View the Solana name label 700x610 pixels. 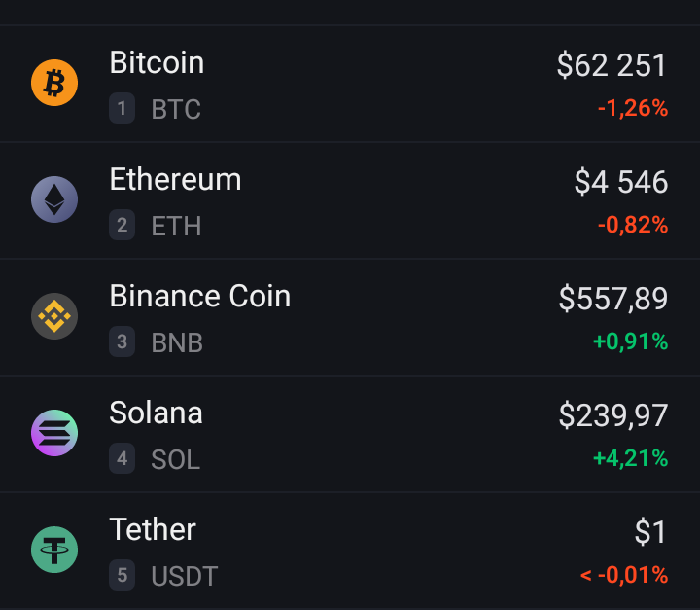(156, 413)
